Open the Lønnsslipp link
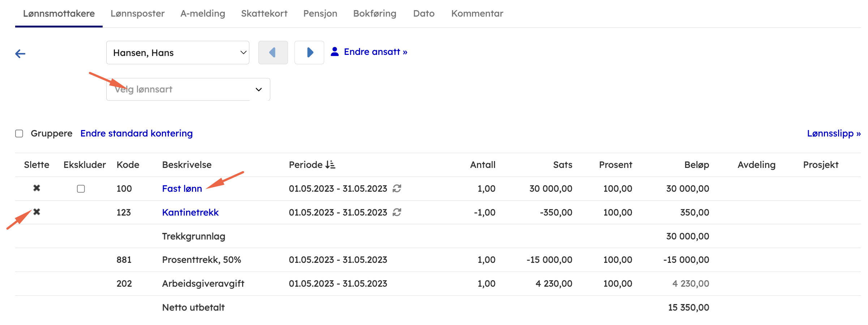The width and height of the screenshot is (868, 325). click(x=833, y=134)
